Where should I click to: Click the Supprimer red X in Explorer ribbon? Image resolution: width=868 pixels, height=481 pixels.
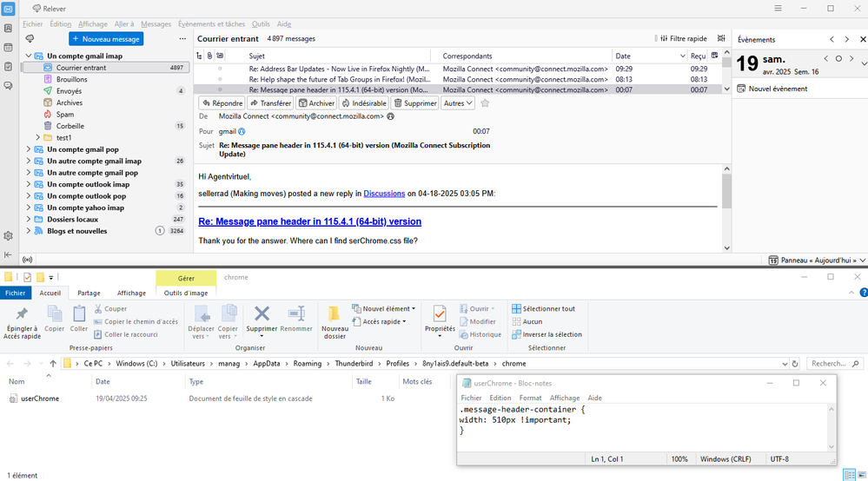click(262, 313)
